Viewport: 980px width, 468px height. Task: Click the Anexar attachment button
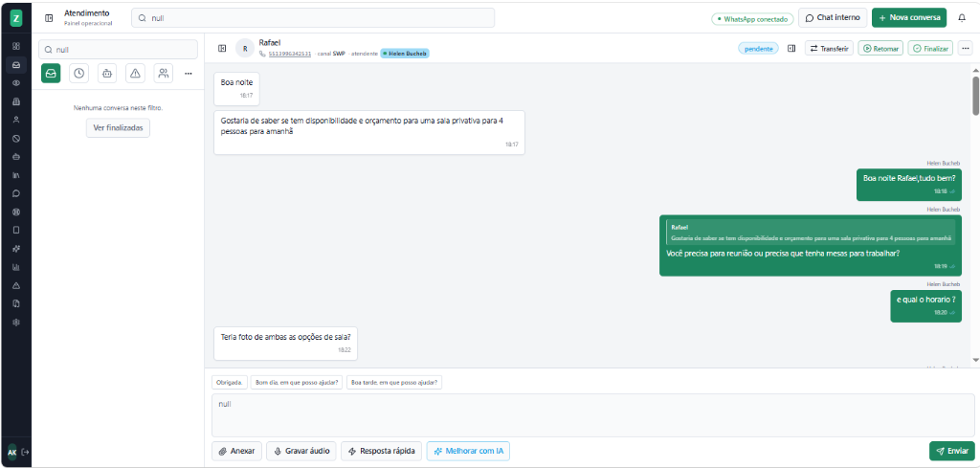tap(237, 451)
